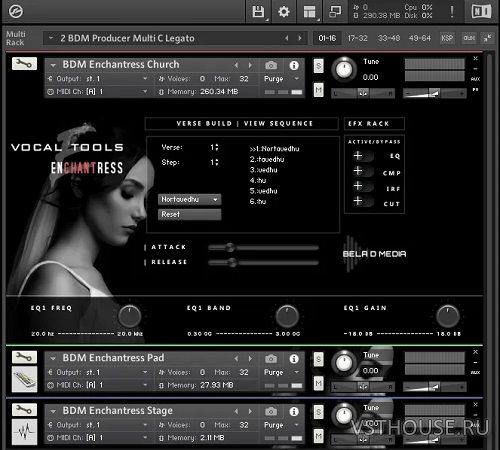Open the KSP multi script tab
Viewport: 500px width, 450px height.
pyautogui.click(x=447, y=38)
